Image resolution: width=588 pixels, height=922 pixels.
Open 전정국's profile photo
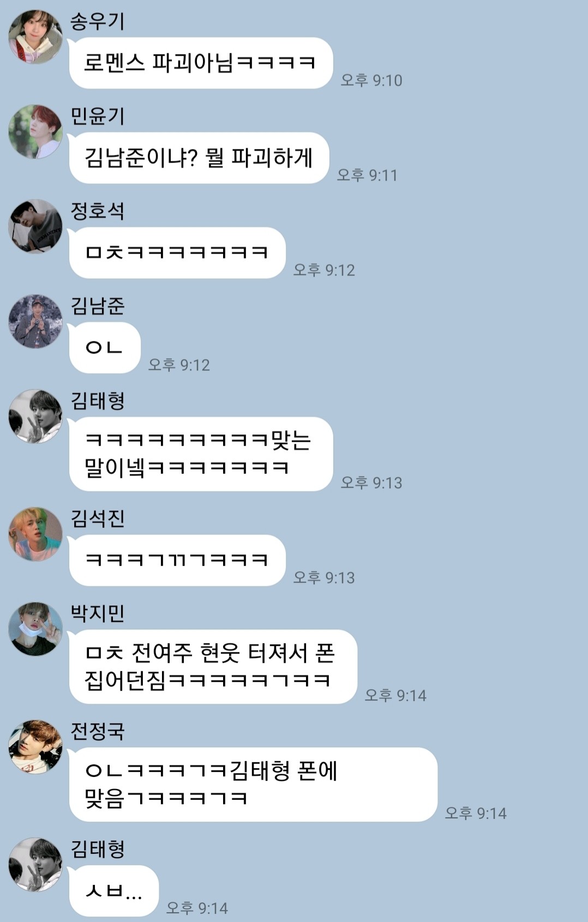coord(35,747)
